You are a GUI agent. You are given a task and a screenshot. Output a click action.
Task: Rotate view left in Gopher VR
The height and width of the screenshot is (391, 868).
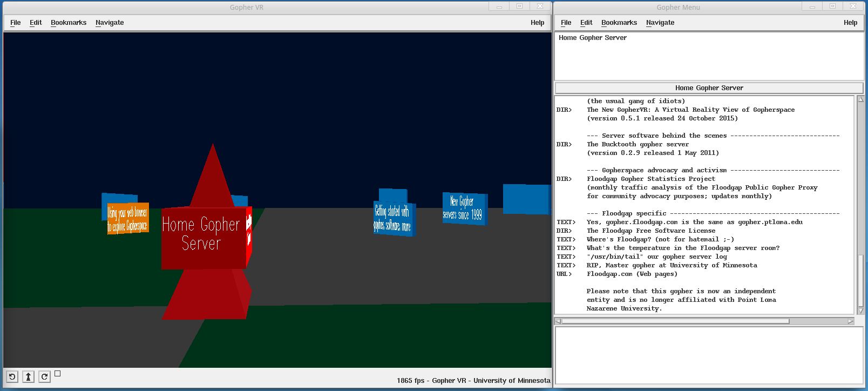[x=12, y=376]
